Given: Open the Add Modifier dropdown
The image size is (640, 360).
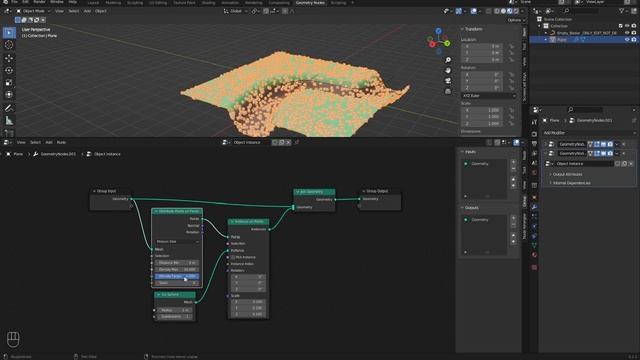Looking at the screenshot, I should click(589, 133).
